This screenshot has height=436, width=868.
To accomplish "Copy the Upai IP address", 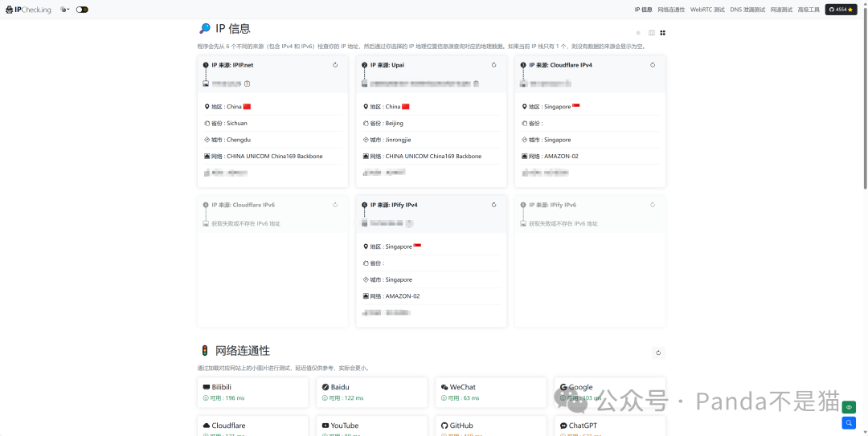I will [x=476, y=84].
